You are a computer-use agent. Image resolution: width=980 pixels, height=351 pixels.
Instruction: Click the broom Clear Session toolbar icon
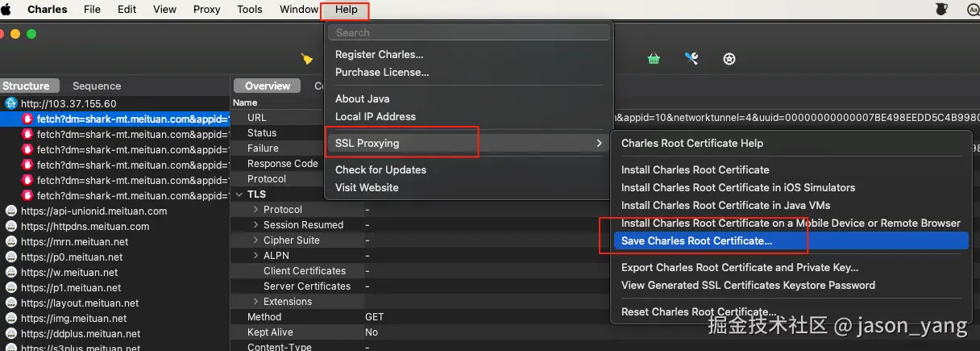[306, 59]
